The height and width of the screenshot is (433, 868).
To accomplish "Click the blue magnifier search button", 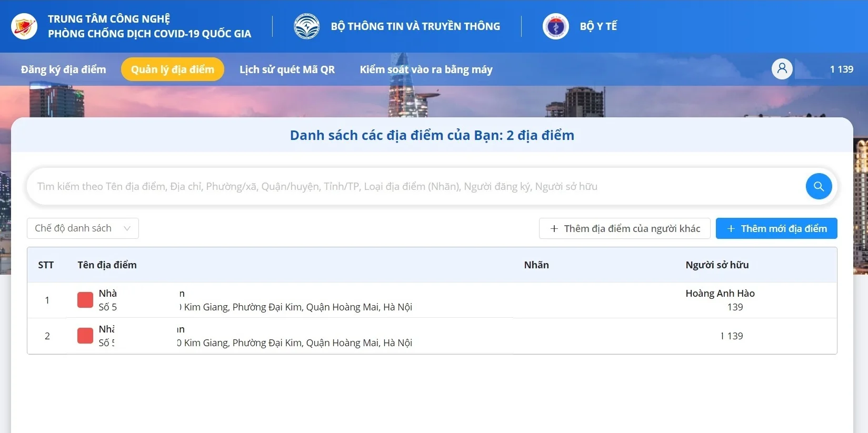I will pyautogui.click(x=819, y=186).
